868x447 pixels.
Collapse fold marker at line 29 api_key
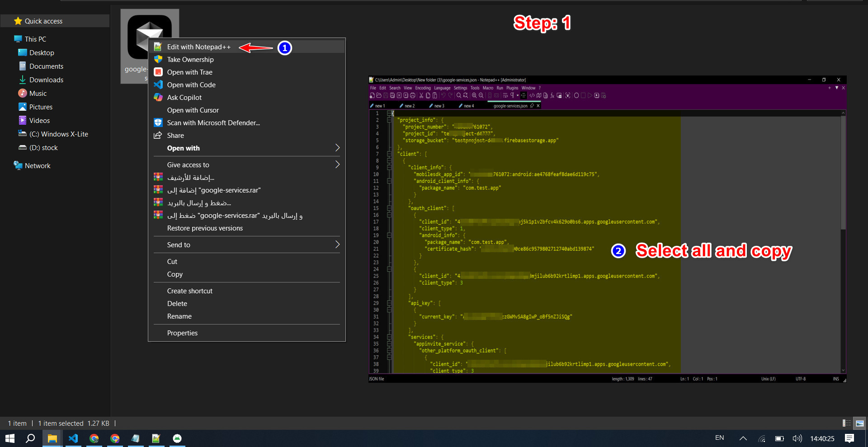coord(389,303)
